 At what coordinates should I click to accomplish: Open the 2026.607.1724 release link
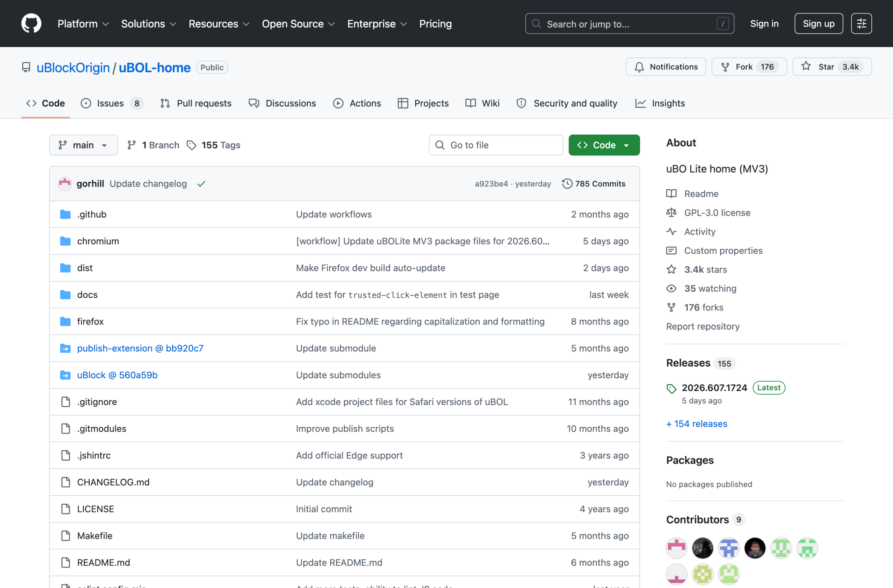[x=714, y=388]
